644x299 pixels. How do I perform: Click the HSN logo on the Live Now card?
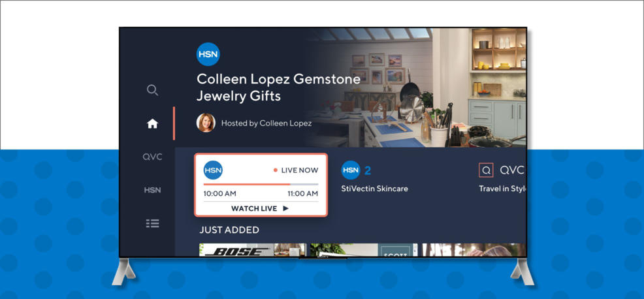click(x=213, y=170)
